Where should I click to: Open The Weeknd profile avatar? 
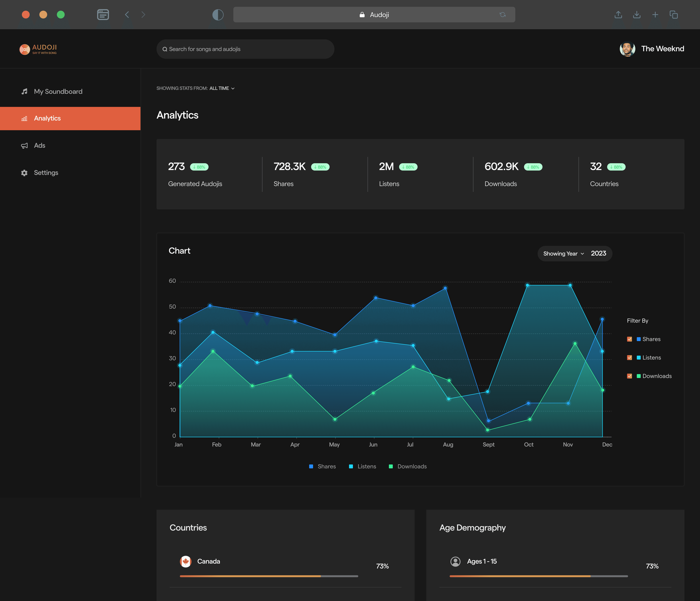pos(627,49)
